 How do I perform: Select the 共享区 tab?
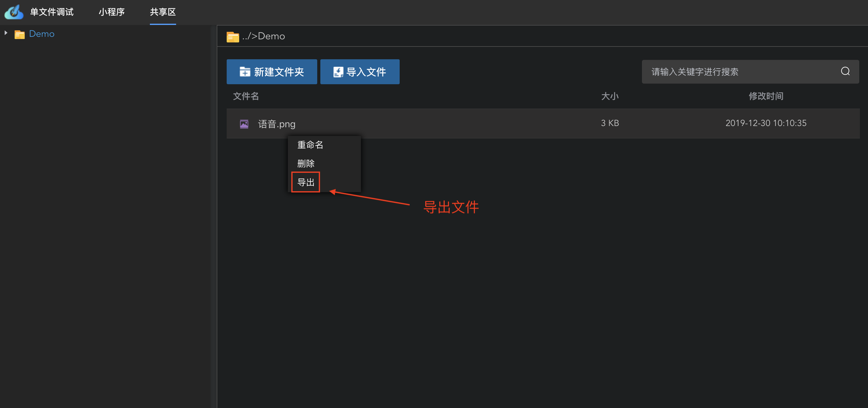click(x=163, y=12)
